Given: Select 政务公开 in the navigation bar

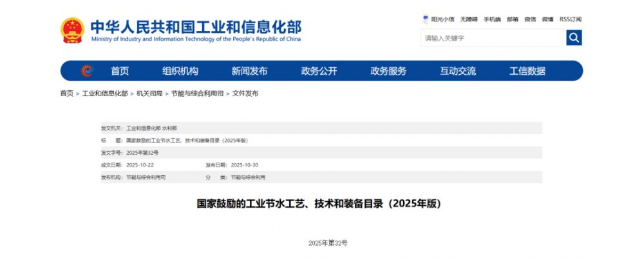Looking at the screenshot, I should pyautogui.click(x=319, y=71).
